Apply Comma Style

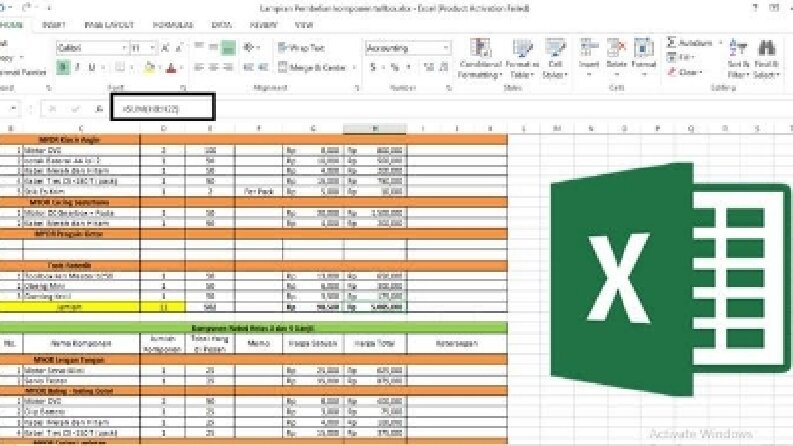tap(409, 67)
